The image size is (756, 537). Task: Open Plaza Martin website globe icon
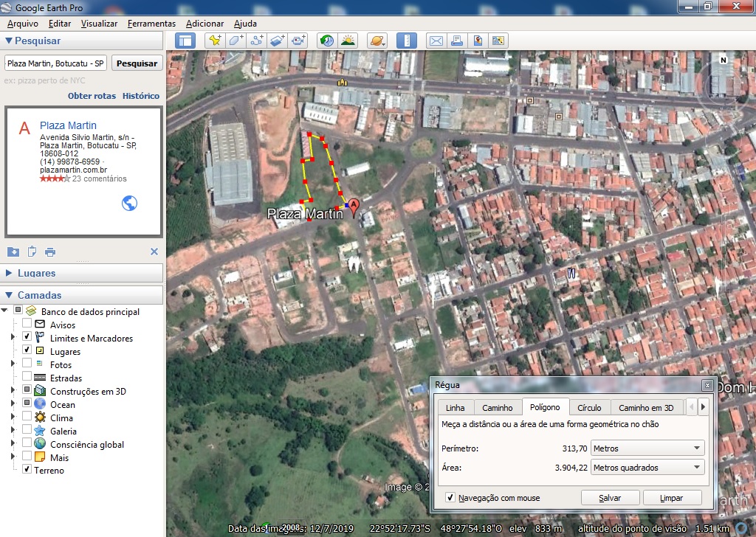(129, 204)
